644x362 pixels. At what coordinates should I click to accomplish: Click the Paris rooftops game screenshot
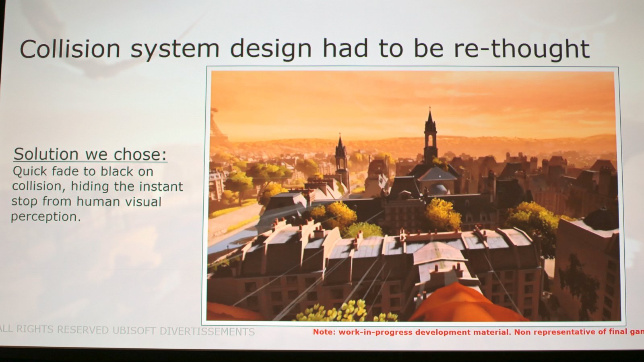click(413, 196)
